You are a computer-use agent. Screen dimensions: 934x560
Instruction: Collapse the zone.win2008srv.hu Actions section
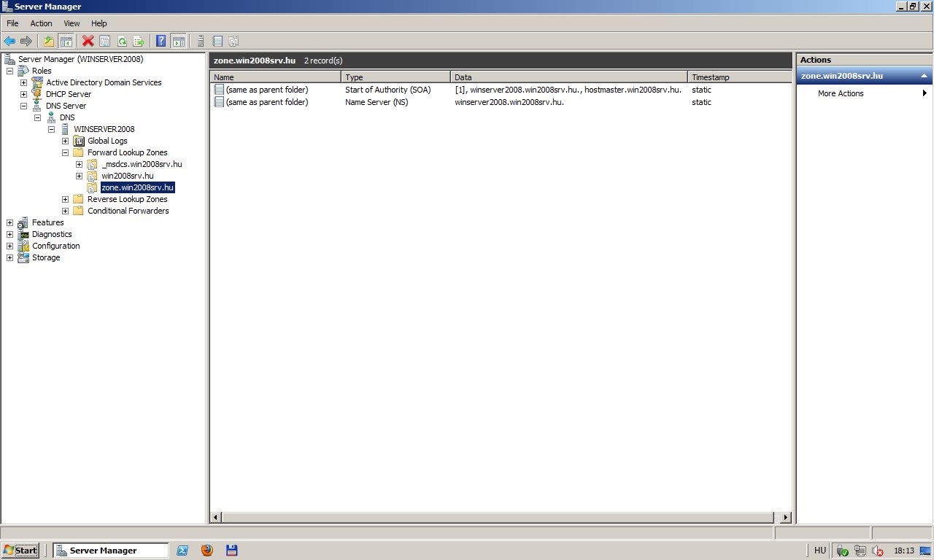click(923, 76)
